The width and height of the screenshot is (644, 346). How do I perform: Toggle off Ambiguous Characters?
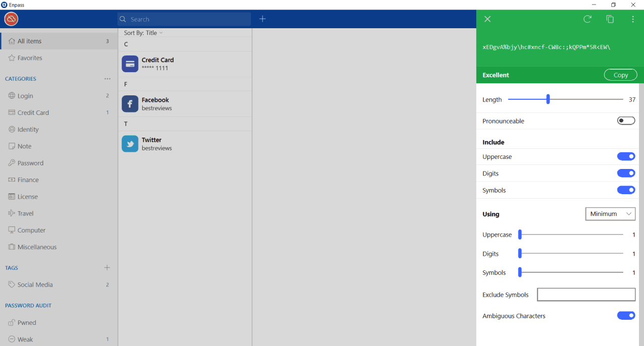coord(626,316)
